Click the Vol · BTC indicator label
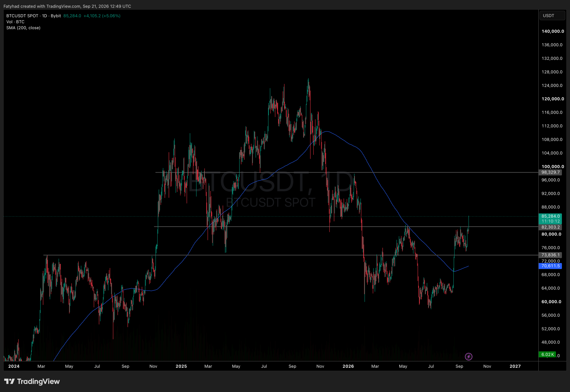The height and width of the screenshot is (392, 570). click(x=15, y=22)
